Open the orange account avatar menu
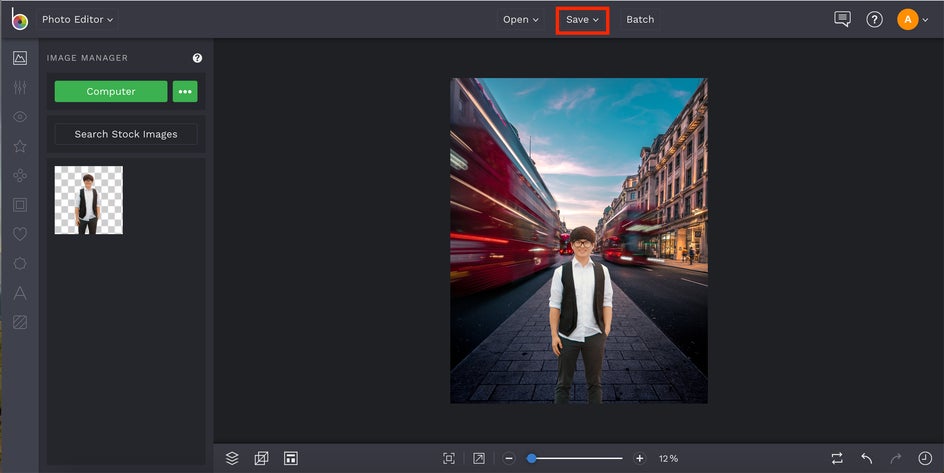Viewport: 944px width, 473px height. coord(913,19)
